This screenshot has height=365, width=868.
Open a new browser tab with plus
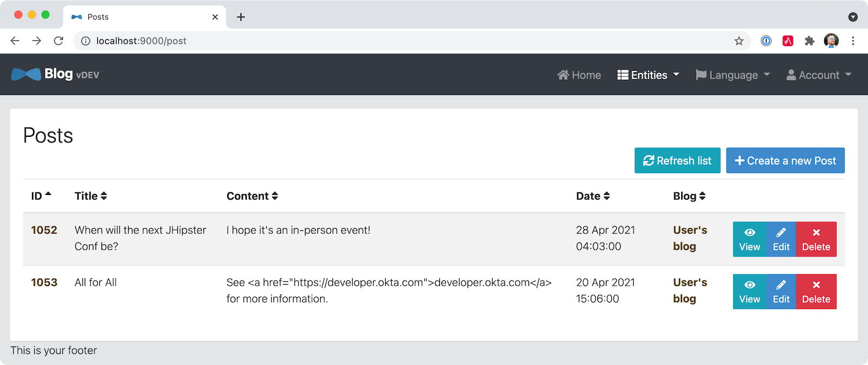click(x=241, y=17)
